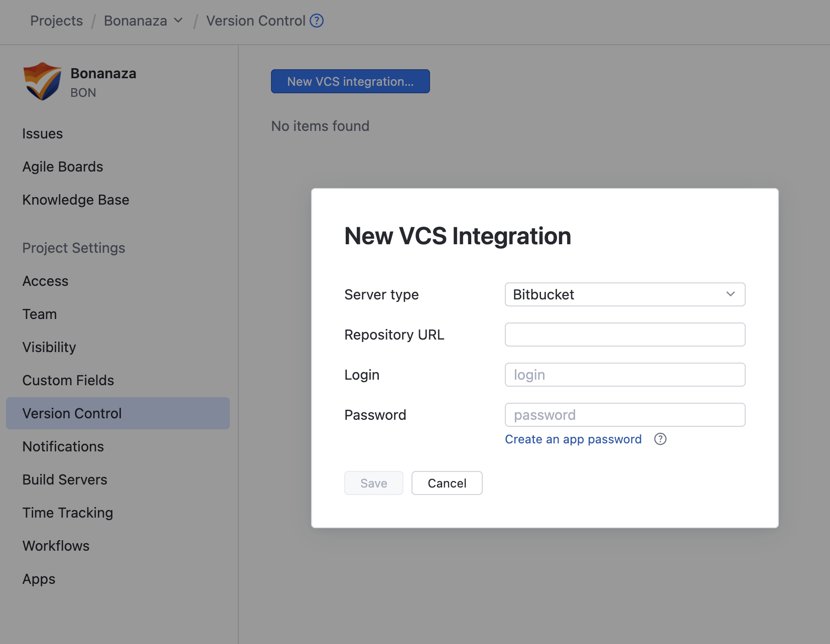This screenshot has width=830, height=644.
Task: Click the BON project key text
Action: pyautogui.click(x=83, y=93)
